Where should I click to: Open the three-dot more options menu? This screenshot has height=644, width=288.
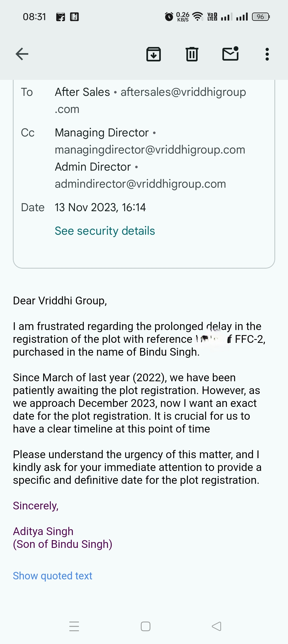(x=267, y=54)
